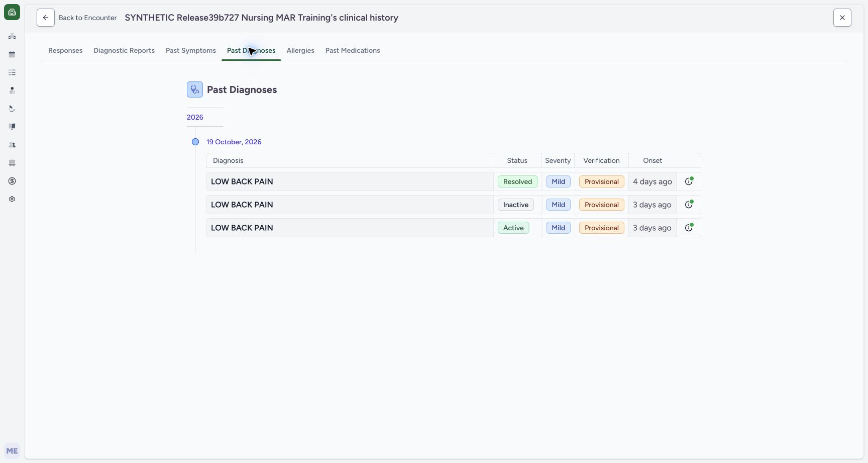Switch to the Diagnostic Reports tab
The height and width of the screenshot is (463, 868).
(x=124, y=50)
